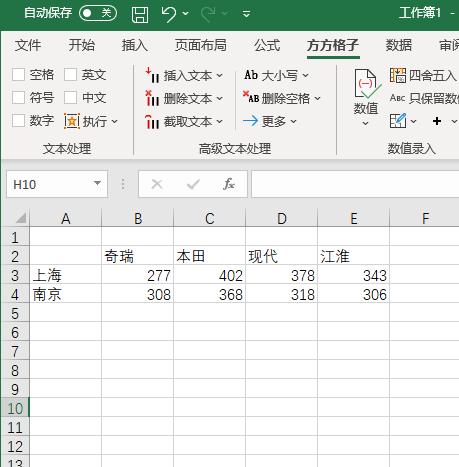Check the 空格 checkbox

tap(18, 75)
